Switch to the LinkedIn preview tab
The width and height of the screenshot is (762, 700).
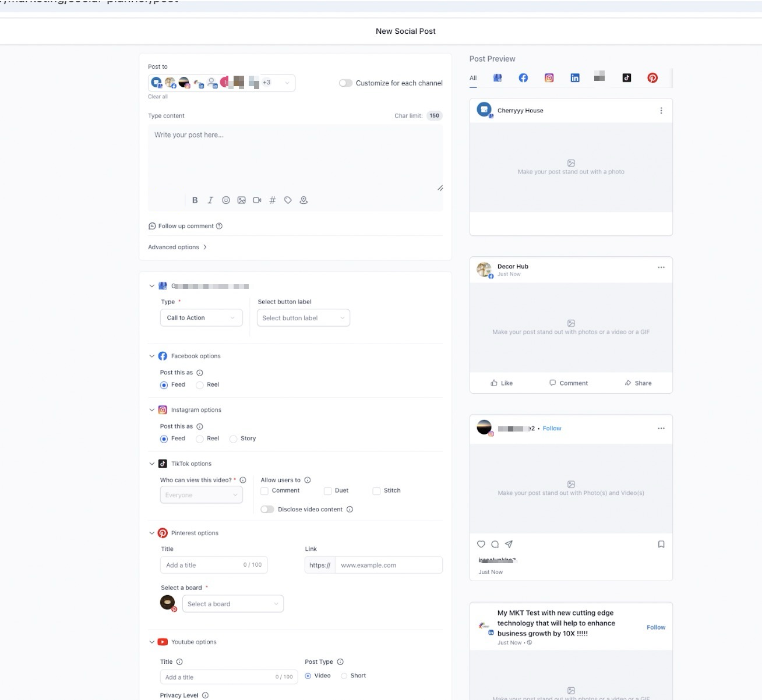pyautogui.click(x=575, y=78)
